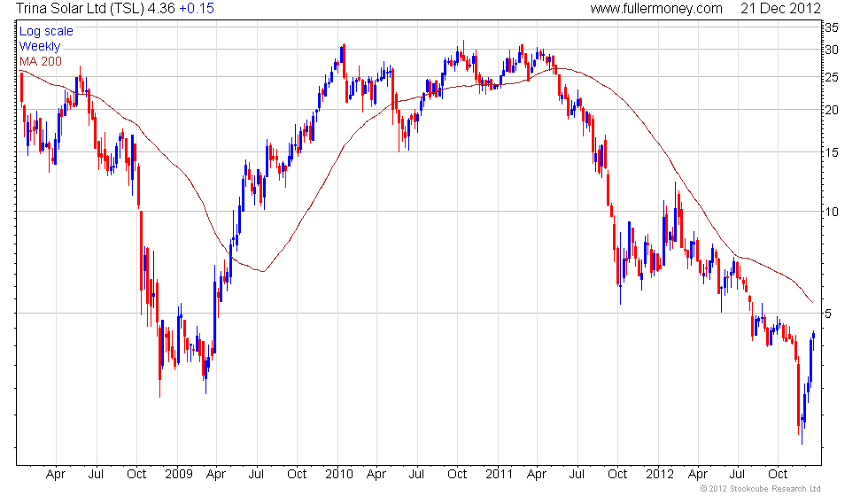Click the 'MA 200' legend label
The image size is (868, 496).
point(41,61)
